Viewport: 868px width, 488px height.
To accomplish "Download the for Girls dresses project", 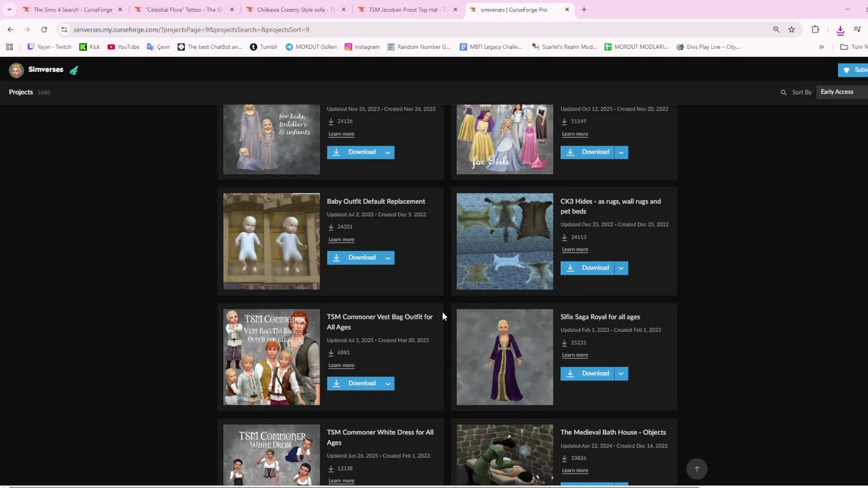I will pos(587,152).
